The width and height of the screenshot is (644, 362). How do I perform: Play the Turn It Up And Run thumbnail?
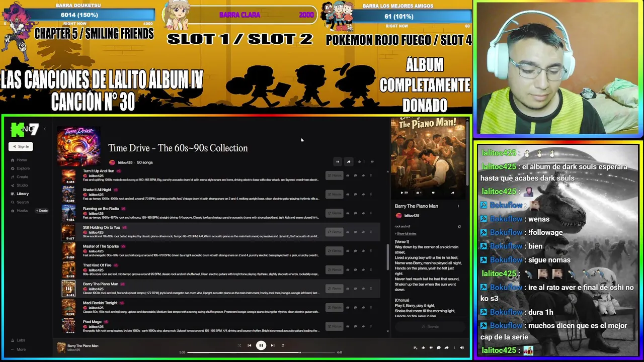[x=68, y=176]
